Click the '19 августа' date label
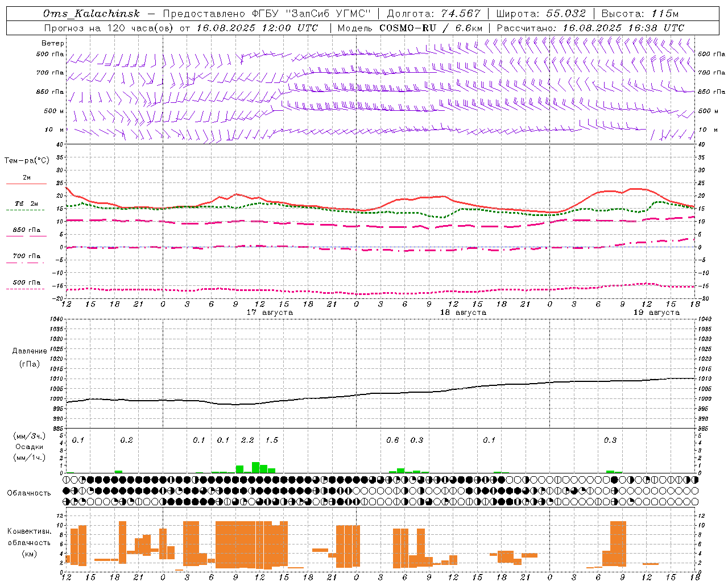 tap(656, 313)
